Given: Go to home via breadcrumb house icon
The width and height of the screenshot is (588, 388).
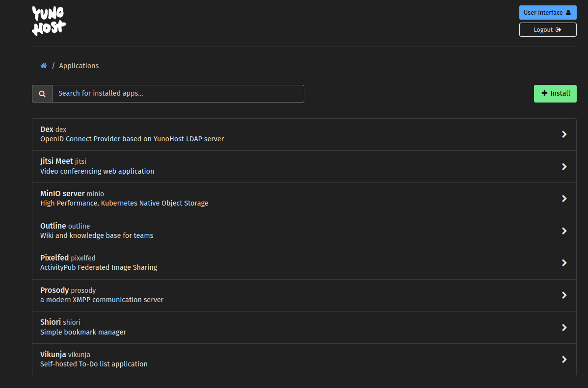Looking at the screenshot, I should (44, 66).
